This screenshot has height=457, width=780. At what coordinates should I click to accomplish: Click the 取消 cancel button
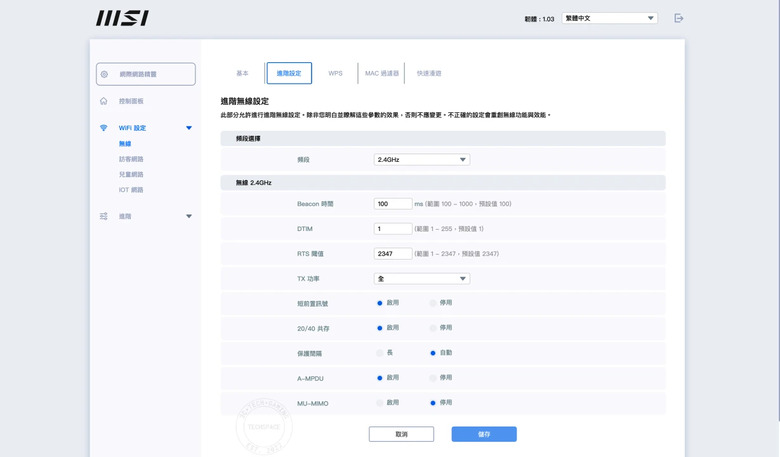click(401, 434)
